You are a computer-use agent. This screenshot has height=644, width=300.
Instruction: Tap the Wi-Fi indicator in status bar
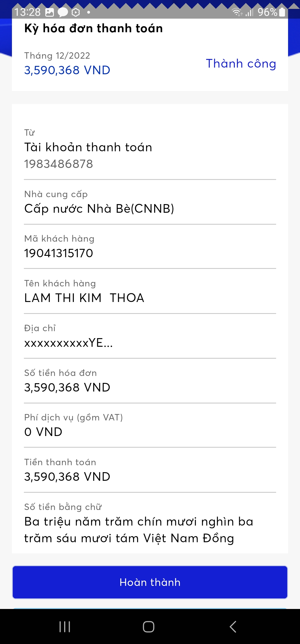tap(237, 12)
